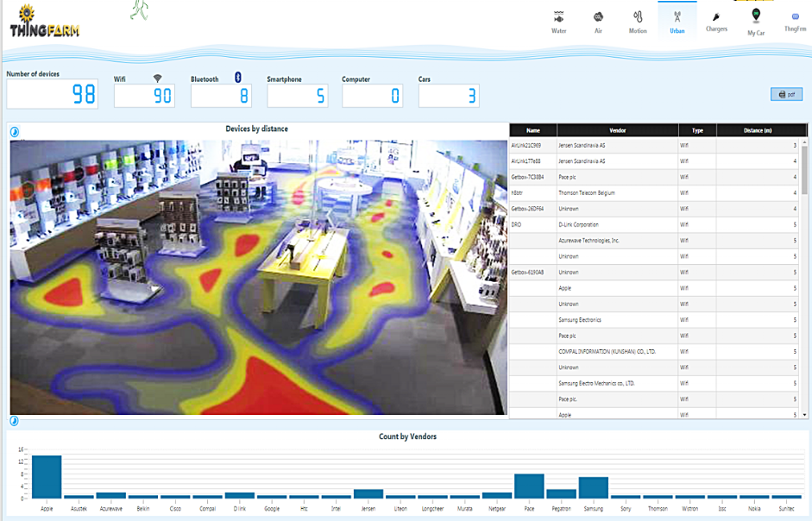The height and width of the screenshot is (521, 812).
Task: Click the Wifi count field showing 90
Action: (x=144, y=96)
